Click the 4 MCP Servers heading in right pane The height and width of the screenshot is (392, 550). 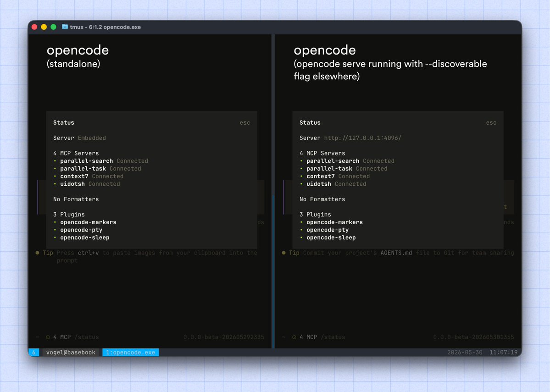(x=322, y=153)
